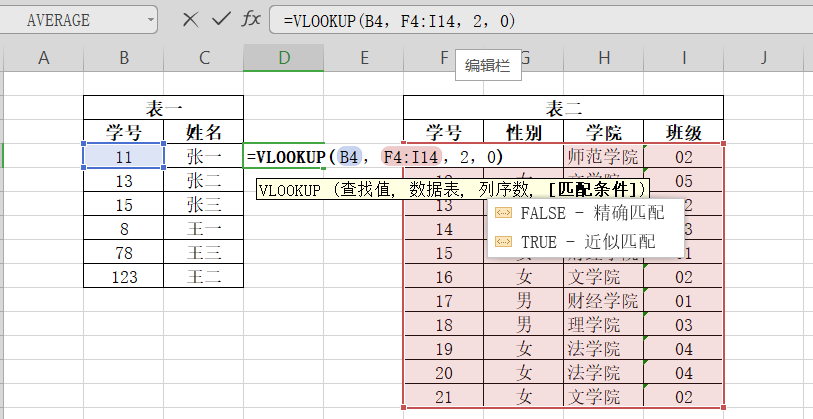Click 匹配条件 in the VLOOKUP function tooltip
The image size is (813, 419).
point(593,190)
